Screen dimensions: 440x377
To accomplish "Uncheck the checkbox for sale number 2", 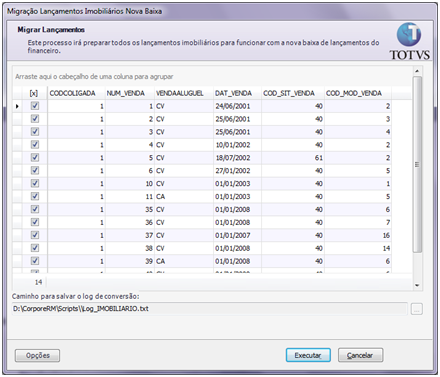I will click(x=35, y=119).
